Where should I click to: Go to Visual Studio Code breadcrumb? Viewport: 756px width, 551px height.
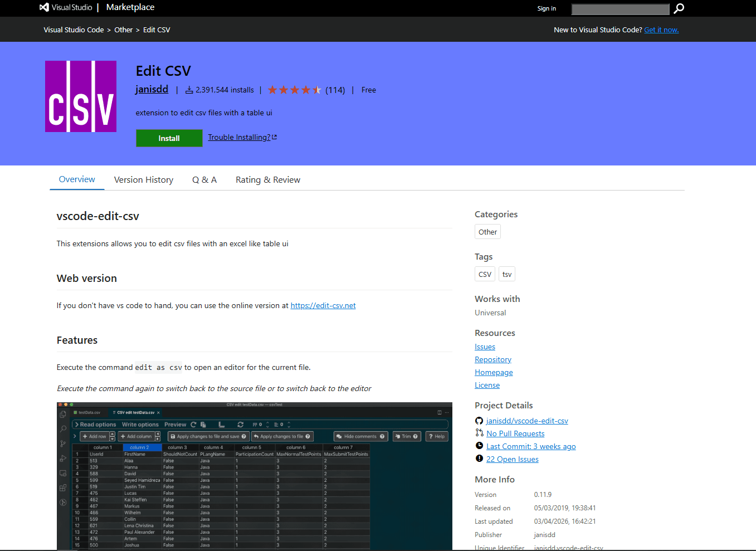pos(74,30)
